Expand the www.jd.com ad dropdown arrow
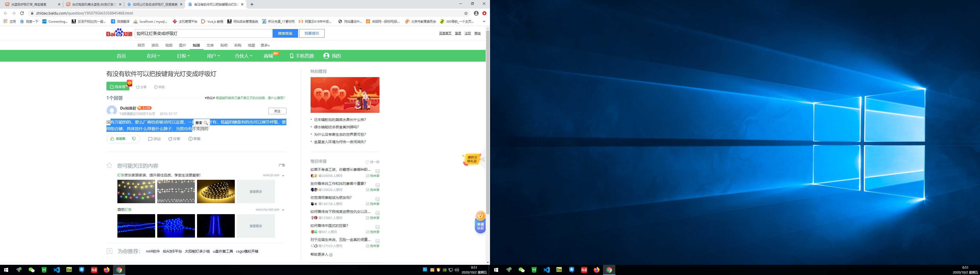Image resolution: width=980 pixels, height=275 pixels. [x=283, y=175]
